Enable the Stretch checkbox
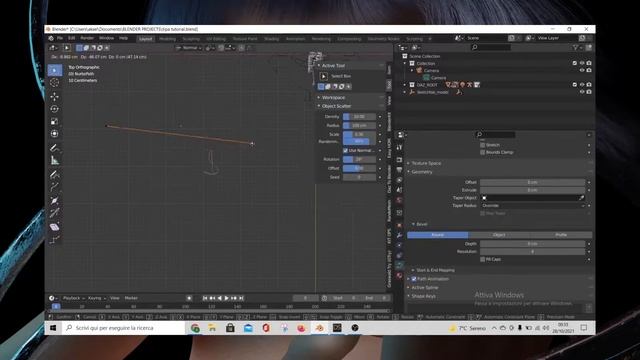Viewport: 640px width, 360px height. pyautogui.click(x=482, y=145)
